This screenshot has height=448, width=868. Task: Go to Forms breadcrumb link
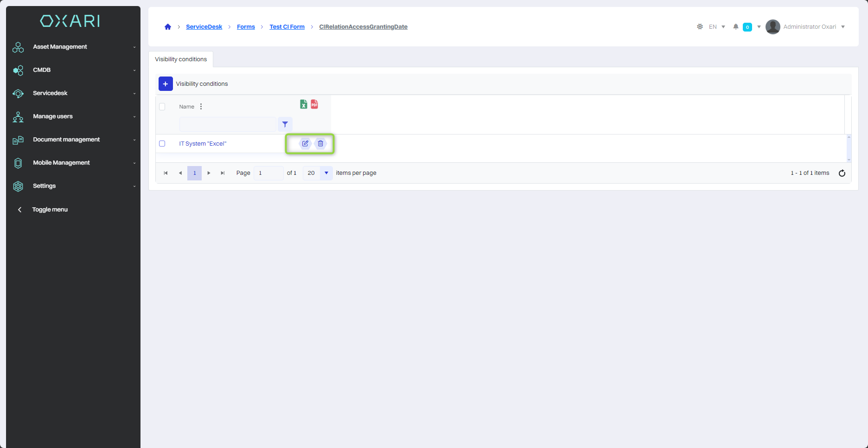tap(246, 27)
